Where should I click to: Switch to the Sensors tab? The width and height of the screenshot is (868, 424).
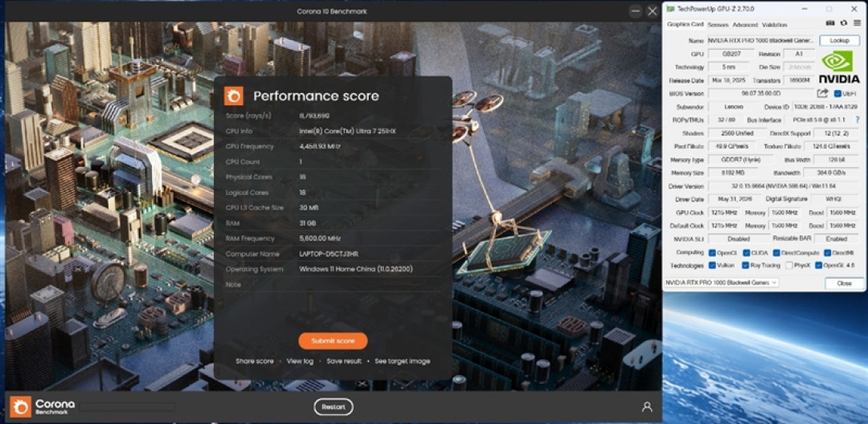pos(718,25)
